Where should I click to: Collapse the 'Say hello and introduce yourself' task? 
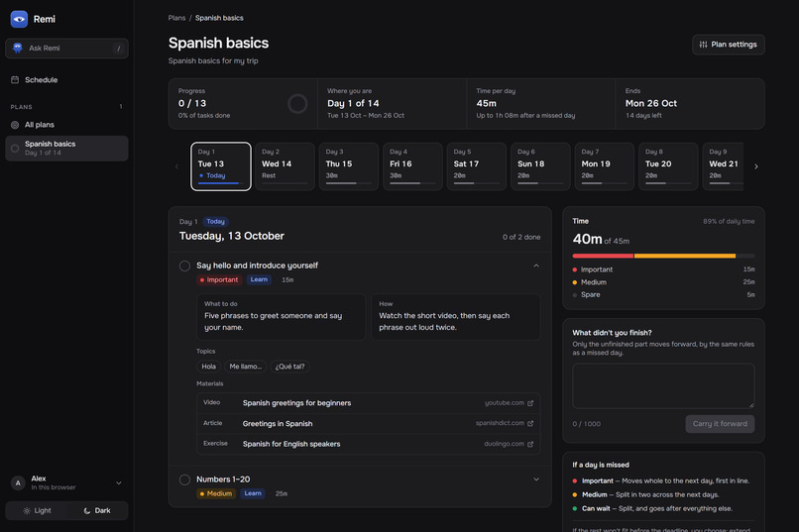(x=536, y=266)
